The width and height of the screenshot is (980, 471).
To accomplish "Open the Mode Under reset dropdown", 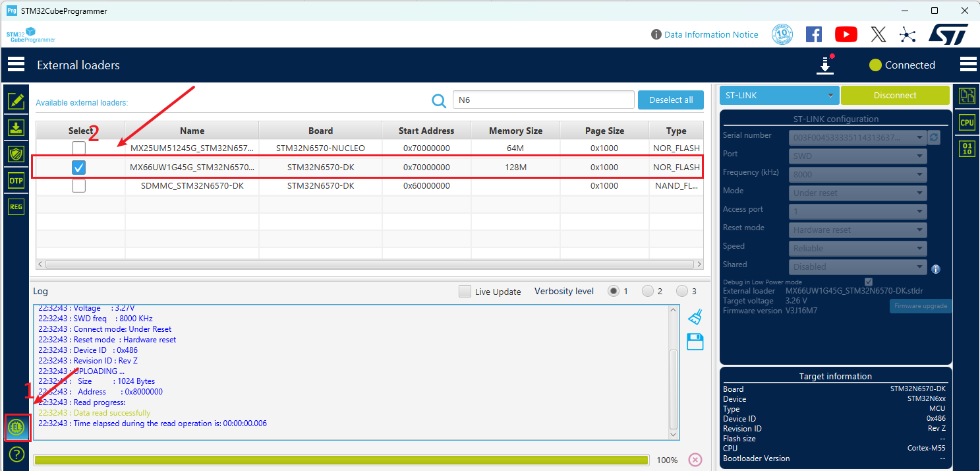I will point(857,193).
